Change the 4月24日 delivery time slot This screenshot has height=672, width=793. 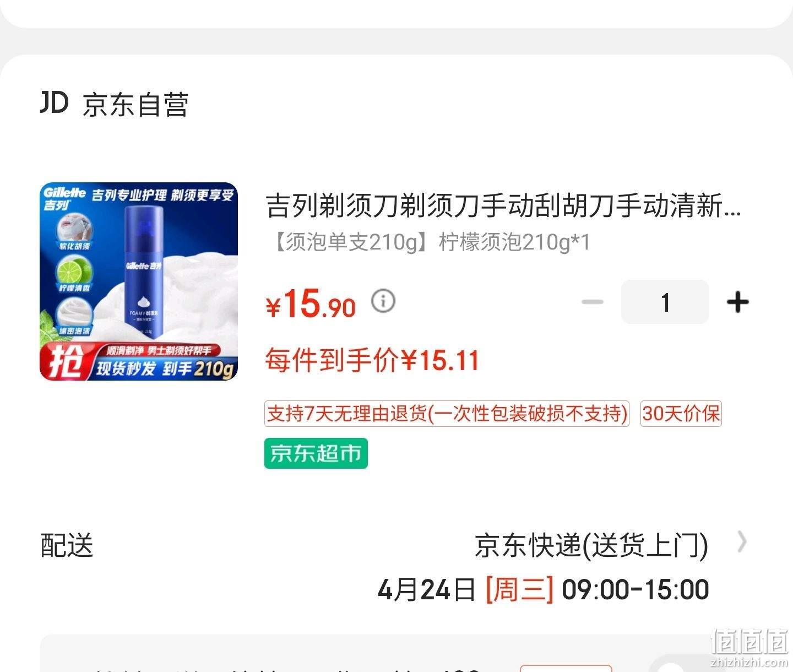tap(543, 589)
